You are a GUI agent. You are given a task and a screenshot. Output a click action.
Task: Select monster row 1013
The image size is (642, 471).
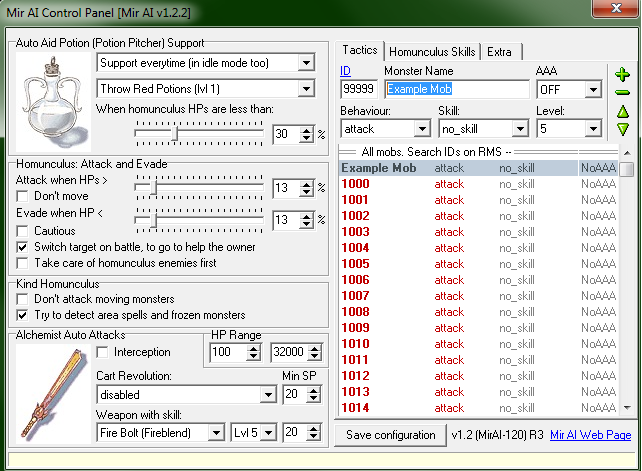(478, 392)
